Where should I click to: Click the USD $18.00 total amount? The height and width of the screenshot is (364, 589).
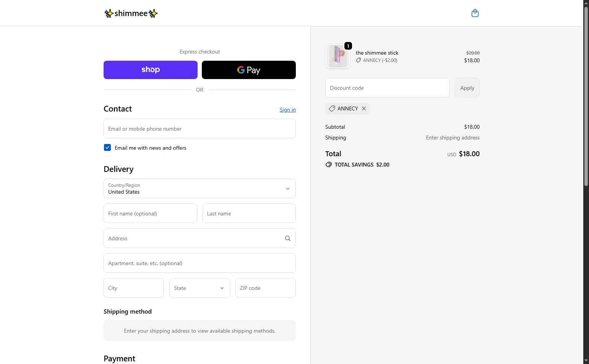(x=463, y=154)
